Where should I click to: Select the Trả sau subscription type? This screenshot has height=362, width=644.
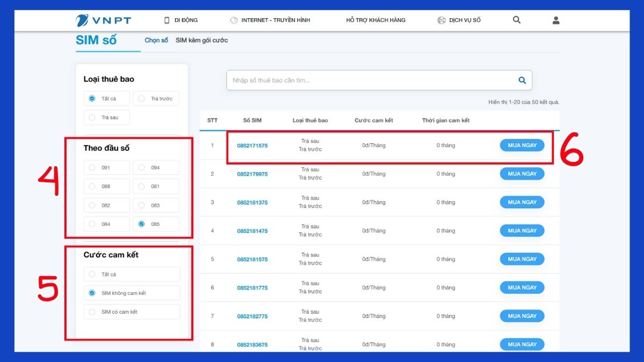(106, 117)
